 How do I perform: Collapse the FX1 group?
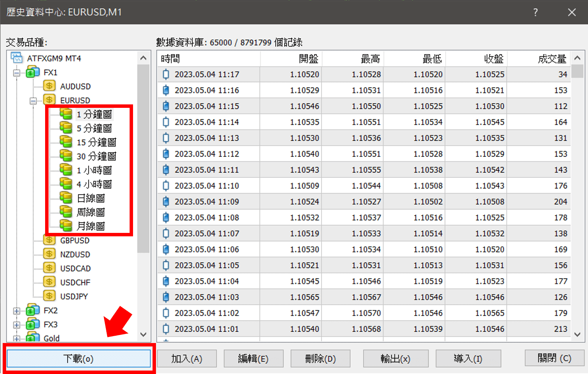click(16, 72)
